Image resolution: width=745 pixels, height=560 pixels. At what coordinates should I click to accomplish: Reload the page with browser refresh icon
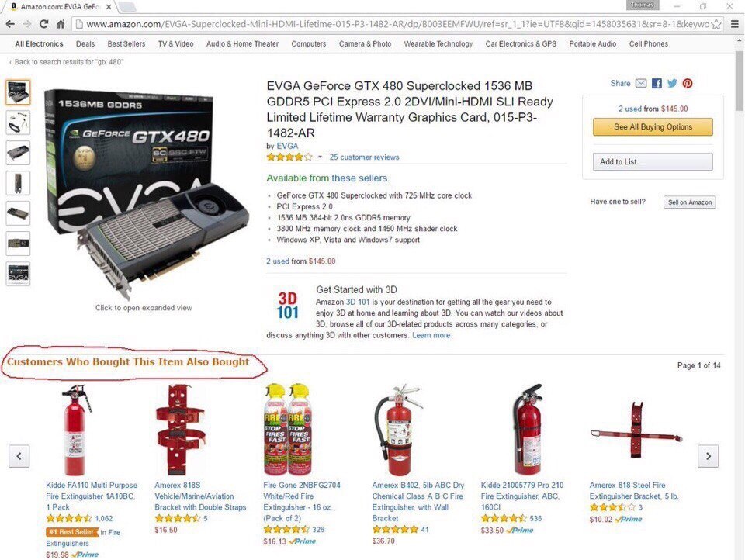[43, 24]
